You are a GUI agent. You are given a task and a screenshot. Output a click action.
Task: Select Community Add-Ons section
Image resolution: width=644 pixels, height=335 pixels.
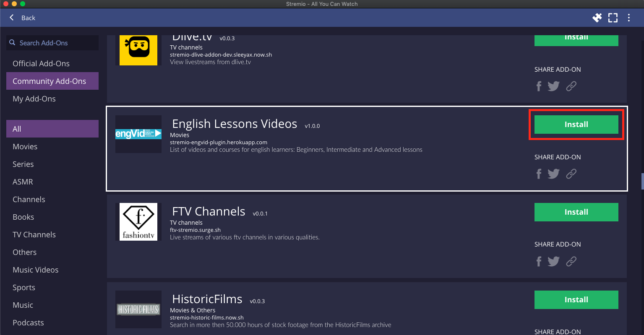52,81
